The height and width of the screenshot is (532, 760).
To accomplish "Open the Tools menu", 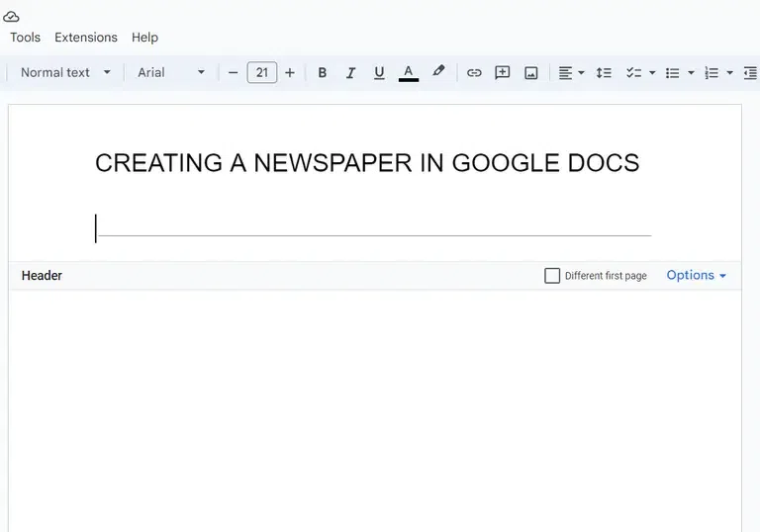I will [25, 38].
